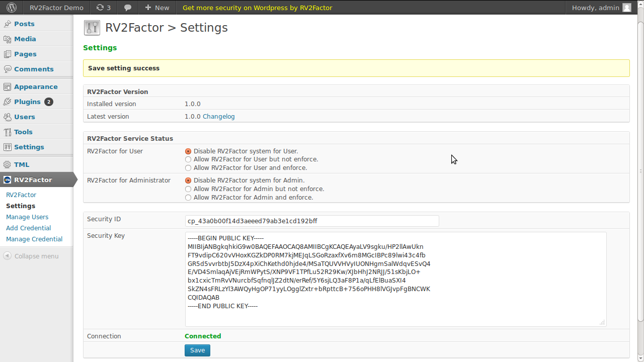Open RV2Factor Demo site link
This screenshot has height=362, width=644.
coord(56,8)
